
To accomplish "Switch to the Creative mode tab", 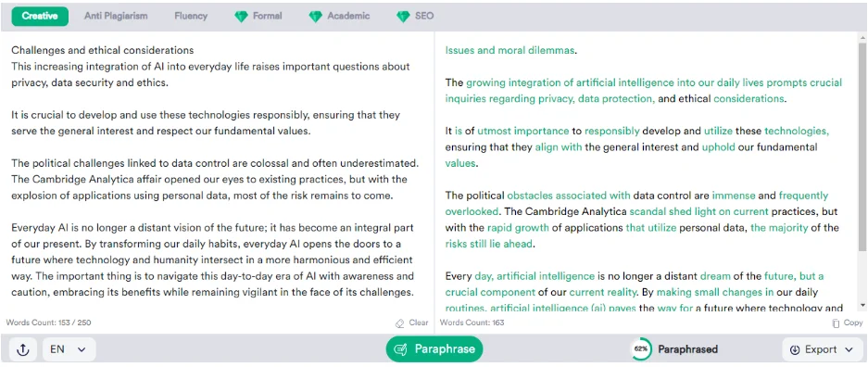I will [40, 16].
